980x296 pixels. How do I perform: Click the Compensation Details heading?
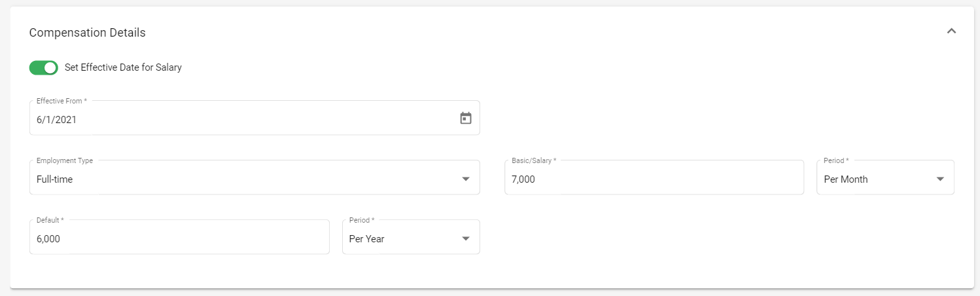87,32
